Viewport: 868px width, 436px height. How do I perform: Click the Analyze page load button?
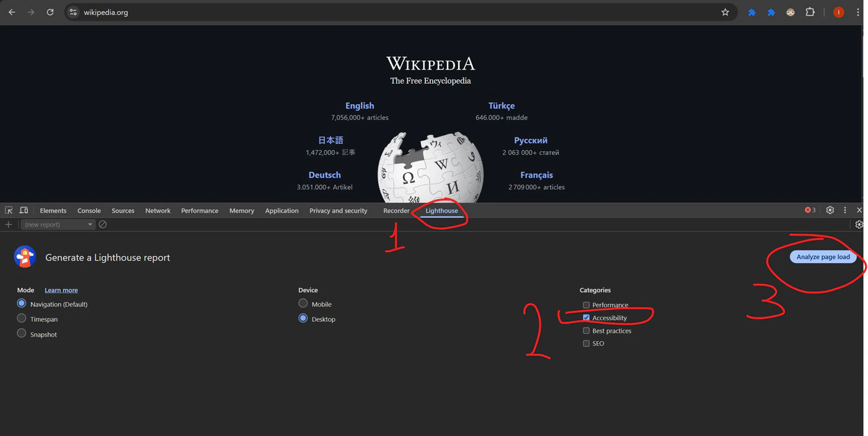[823, 257]
